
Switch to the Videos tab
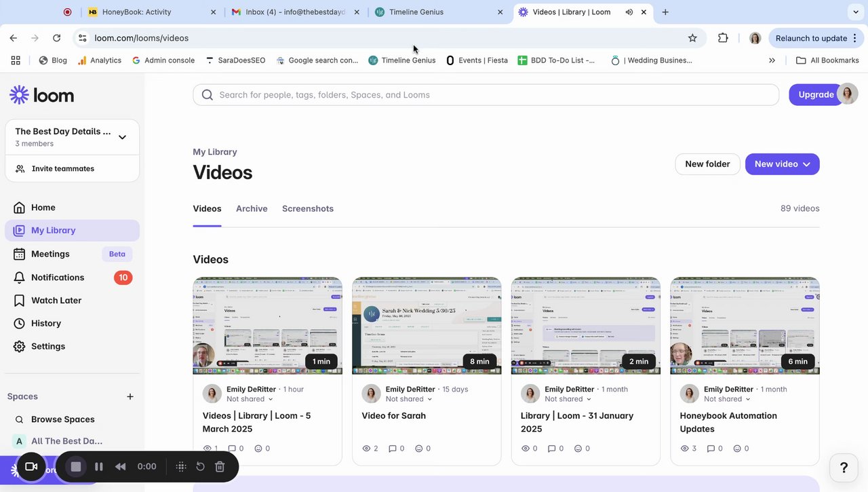tap(207, 209)
